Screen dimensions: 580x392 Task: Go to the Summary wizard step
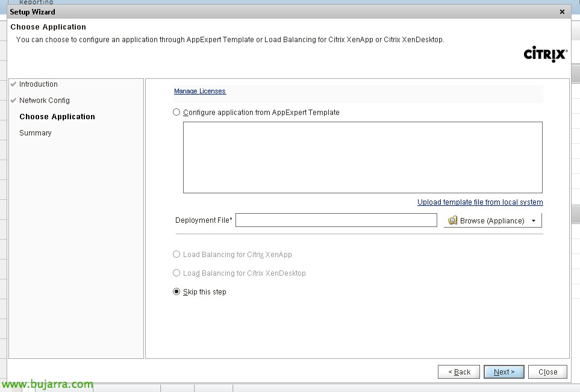click(x=35, y=132)
